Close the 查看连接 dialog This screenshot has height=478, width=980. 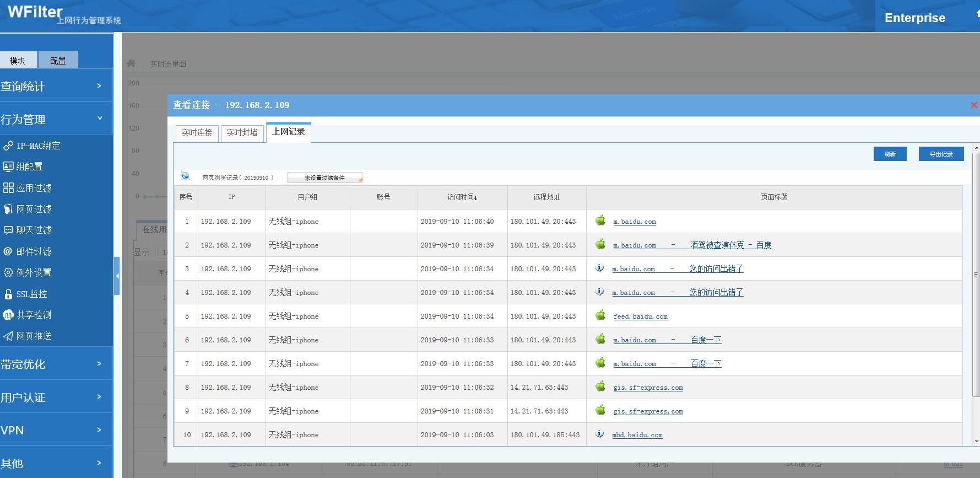[973, 105]
